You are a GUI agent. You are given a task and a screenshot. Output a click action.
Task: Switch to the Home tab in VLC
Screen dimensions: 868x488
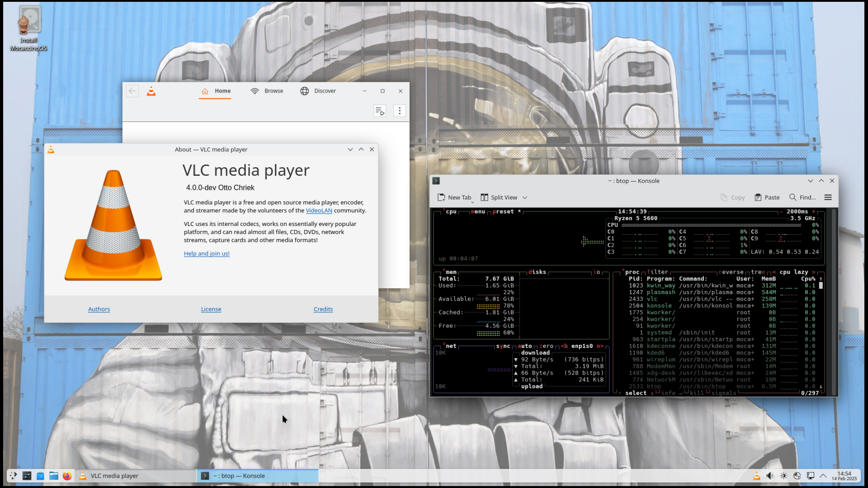[x=216, y=91]
